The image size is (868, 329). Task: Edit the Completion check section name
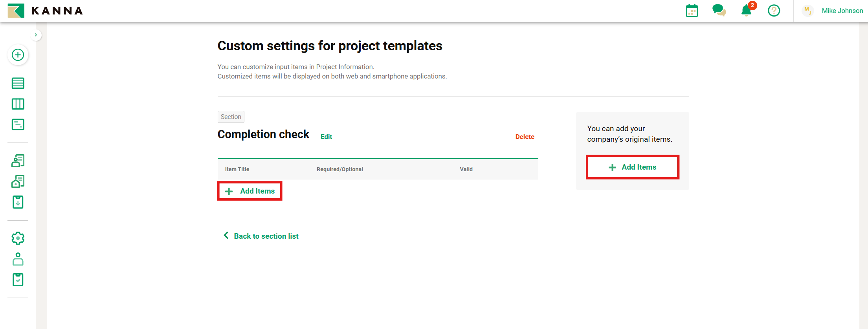pyautogui.click(x=326, y=137)
